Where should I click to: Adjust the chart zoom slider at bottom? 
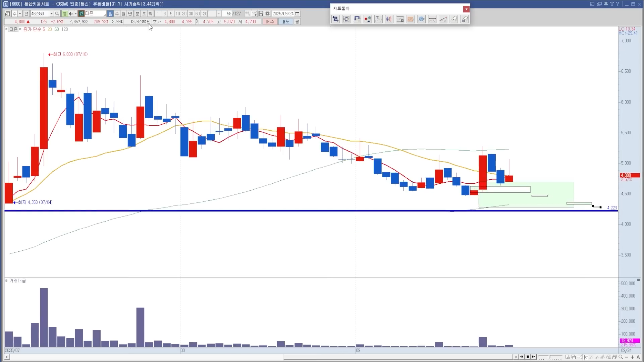[550, 357]
